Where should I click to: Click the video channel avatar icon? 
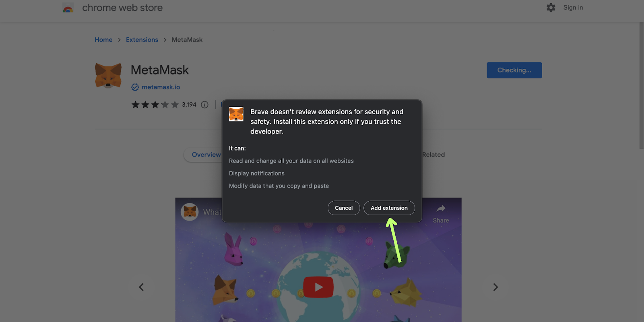point(190,212)
